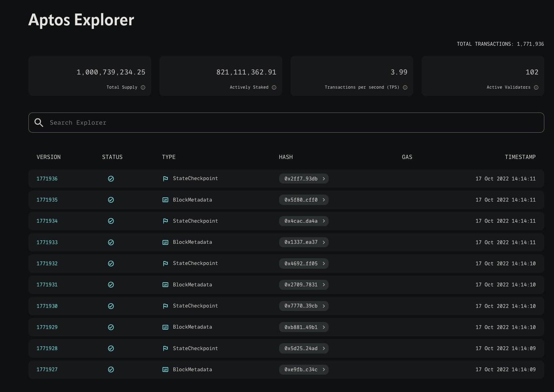Click the Transactions per second info icon
The height and width of the screenshot is (392, 554).
(x=405, y=88)
